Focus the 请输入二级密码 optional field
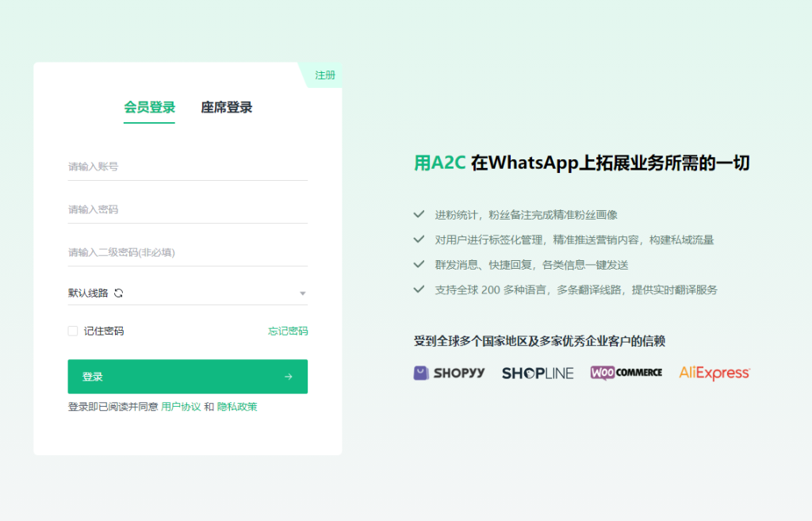This screenshot has height=521, width=812. click(x=187, y=252)
